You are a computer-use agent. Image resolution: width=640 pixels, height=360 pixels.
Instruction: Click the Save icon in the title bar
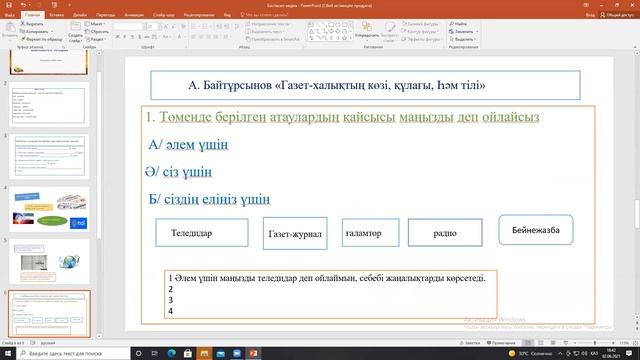(9, 5)
